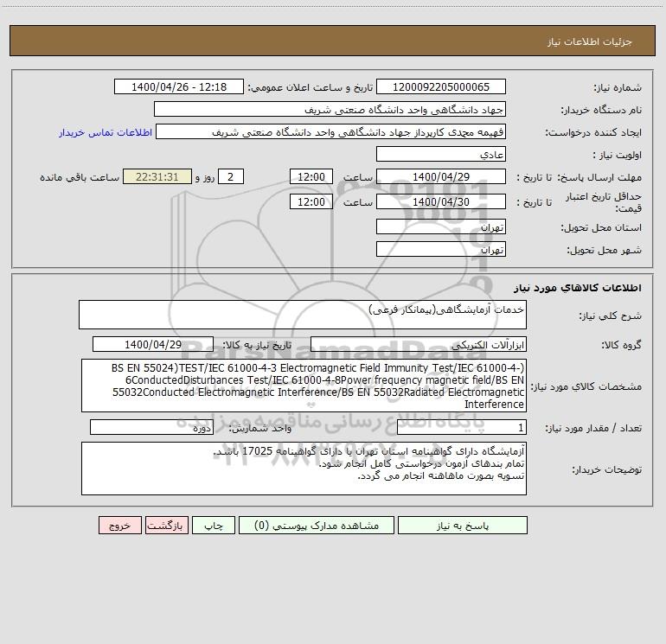Click the response deadline time 12:00 field

coord(311,176)
